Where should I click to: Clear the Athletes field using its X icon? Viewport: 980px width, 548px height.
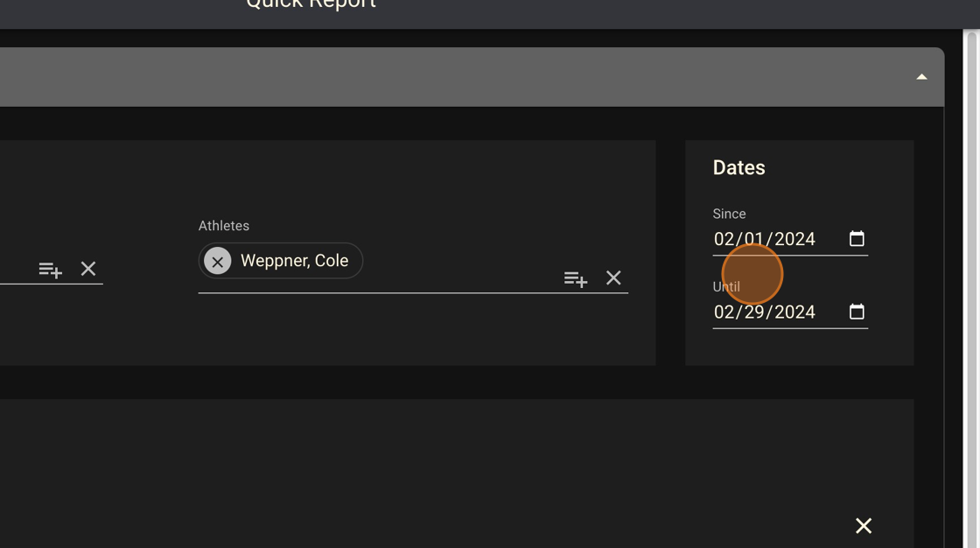(613, 278)
